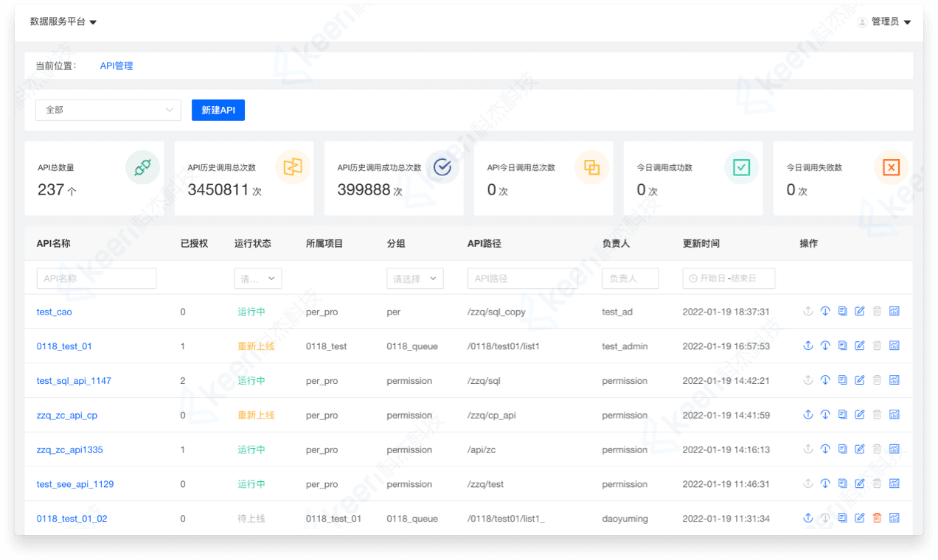The height and width of the screenshot is (560, 938).
Task: Expand the 分组 请选择 dropdown
Action: [x=414, y=279]
